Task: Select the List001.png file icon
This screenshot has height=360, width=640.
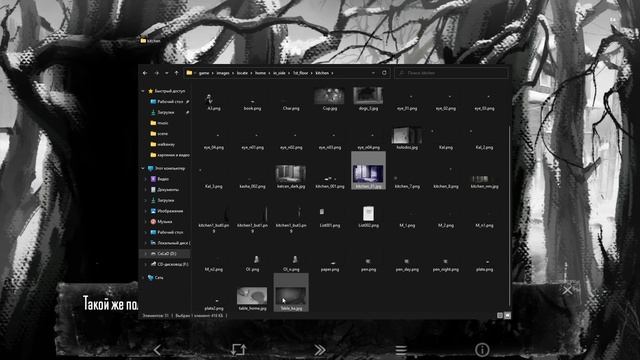Action: 322,212
